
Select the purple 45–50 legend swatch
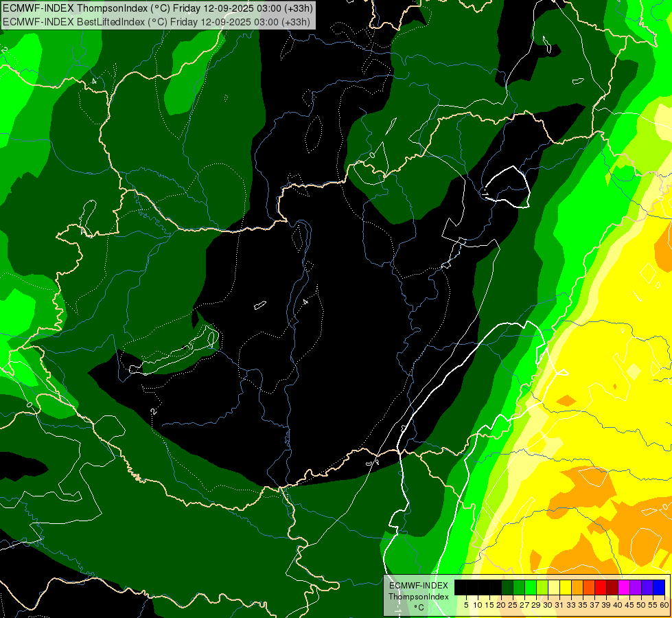coord(635,587)
